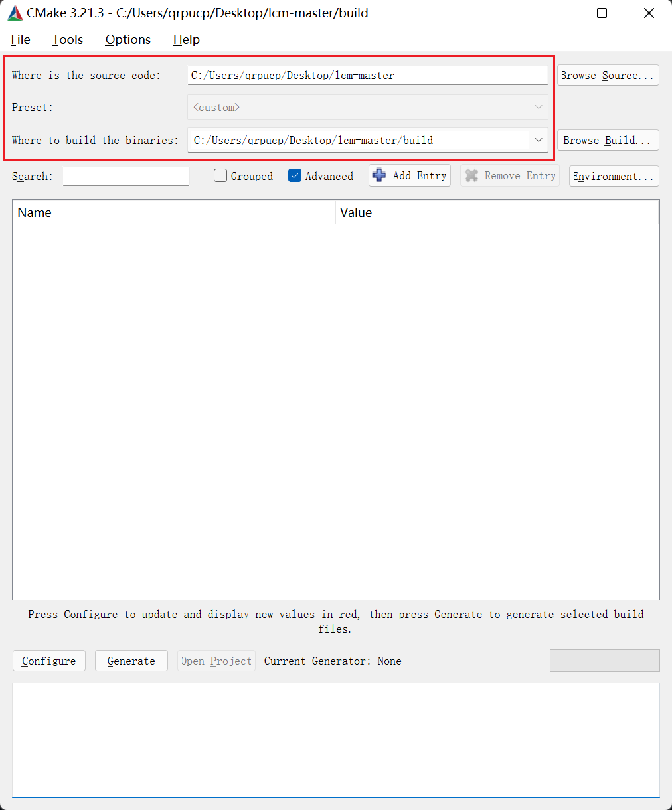Open the Environment settings button
This screenshot has height=810, width=672.
pos(614,176)
